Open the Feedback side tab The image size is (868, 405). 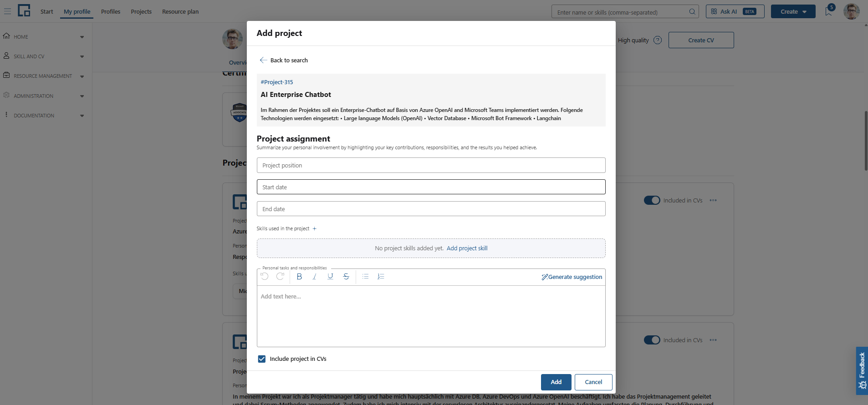[862, 371]
